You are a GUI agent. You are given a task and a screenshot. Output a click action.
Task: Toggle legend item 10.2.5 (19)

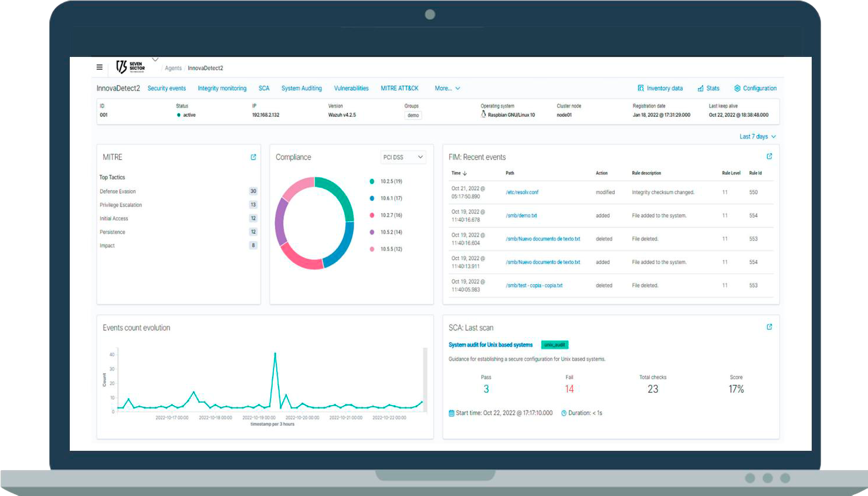[x=386, y=181]
